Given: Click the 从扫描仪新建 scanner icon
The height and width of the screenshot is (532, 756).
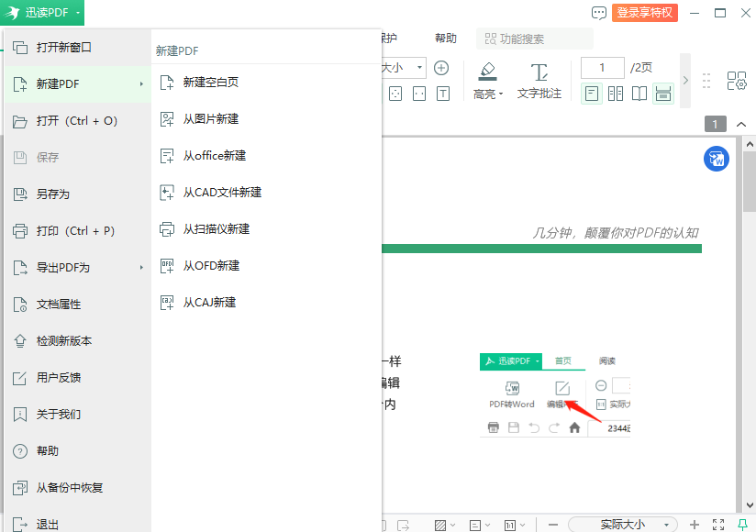Looking at the screenshot, I should coord(167,229).
